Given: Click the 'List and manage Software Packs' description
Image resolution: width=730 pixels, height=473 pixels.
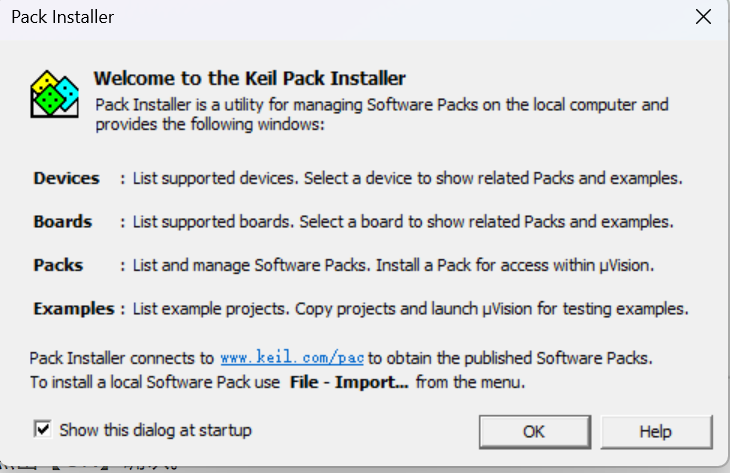Looking at the screenshot, I should tap(393, 265).
